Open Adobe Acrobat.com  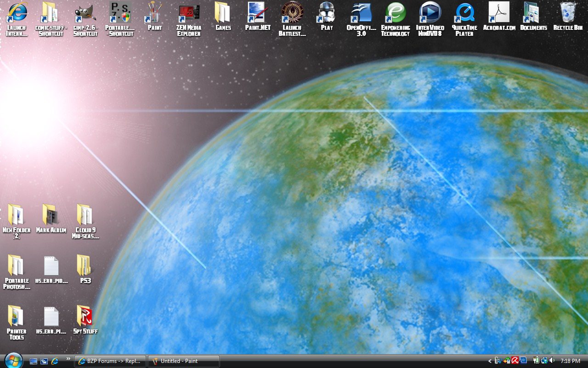tap(498, 14)
